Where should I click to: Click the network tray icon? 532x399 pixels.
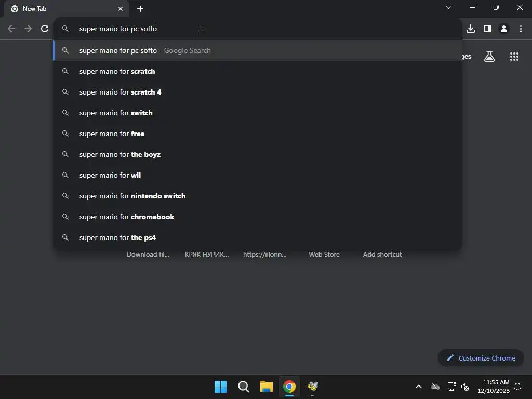(x=451, y=387)
